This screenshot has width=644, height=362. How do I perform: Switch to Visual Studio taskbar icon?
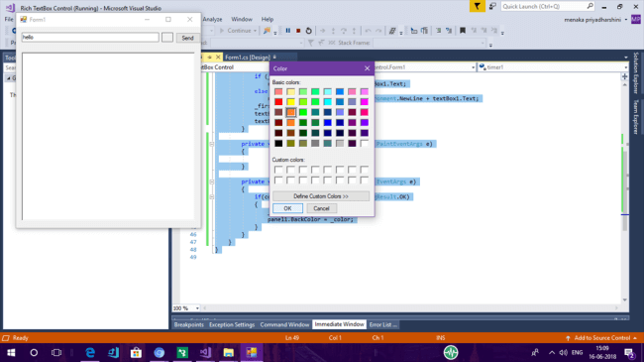tap(205, 352)
